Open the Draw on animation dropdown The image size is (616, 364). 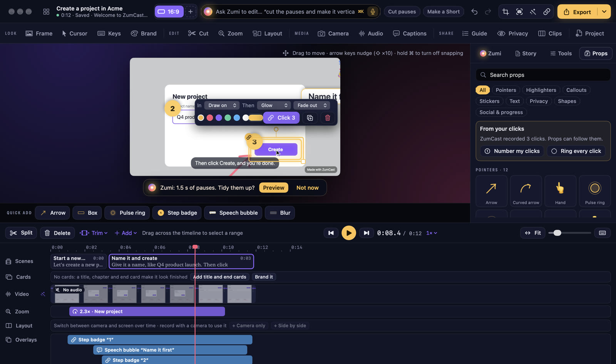(x=222, y=105)
